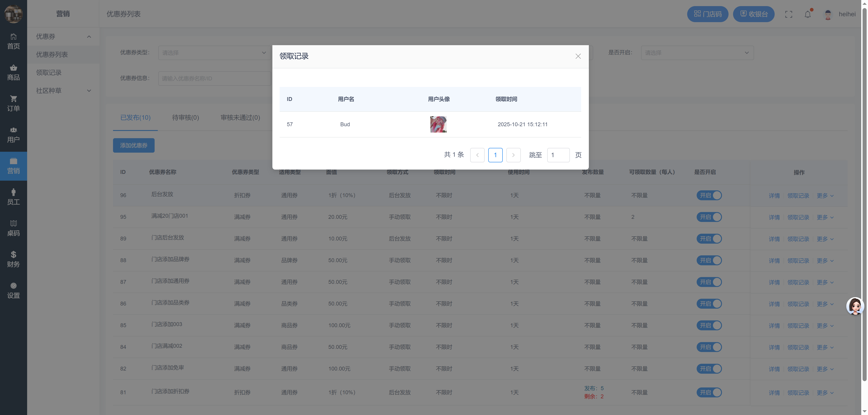The image size is (868, 415).
Task: Toggle 开启 switch for coupon 88
Action: click(x=709, y=260)
